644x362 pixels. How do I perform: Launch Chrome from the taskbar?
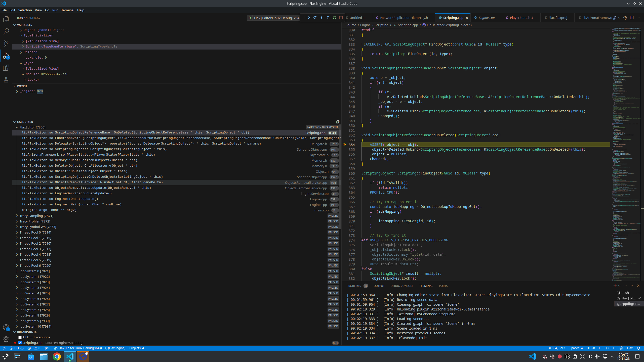coord(57,356)
